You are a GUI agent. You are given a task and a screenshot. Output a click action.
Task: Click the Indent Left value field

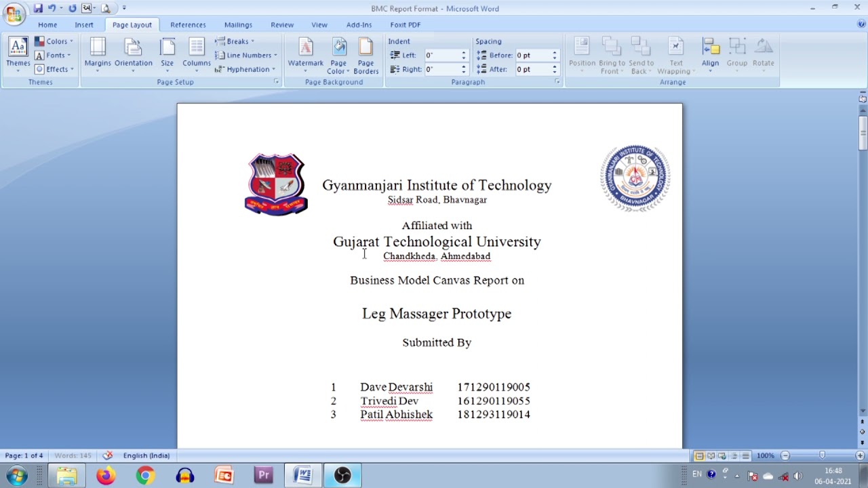[x=442, y=55]
